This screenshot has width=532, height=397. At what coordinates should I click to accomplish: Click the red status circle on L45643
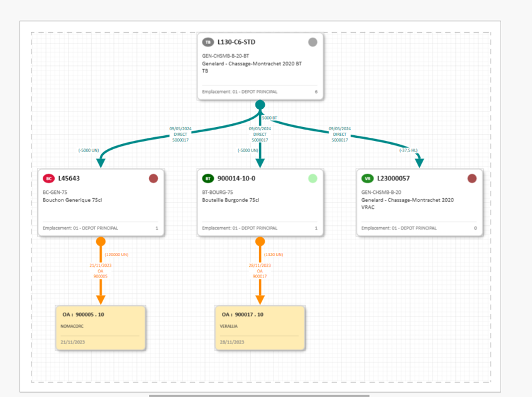pos(153,179)
